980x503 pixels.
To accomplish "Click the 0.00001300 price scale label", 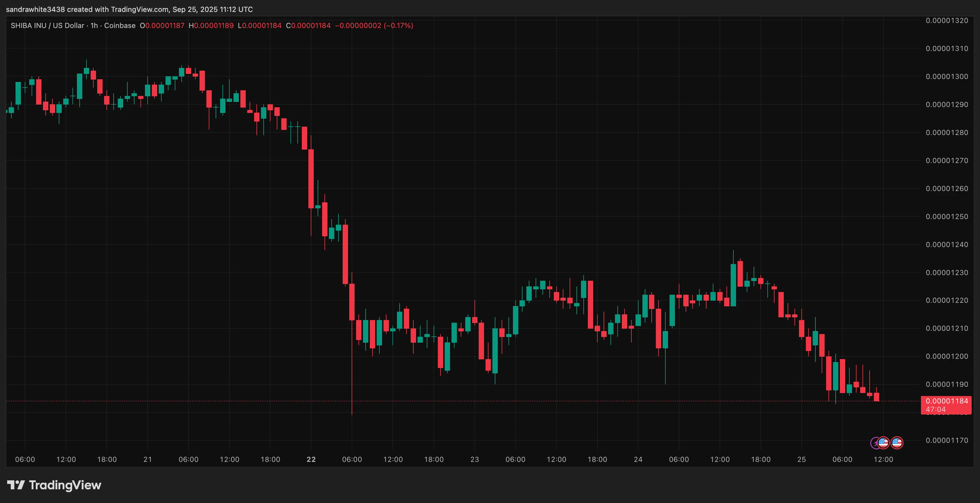I will [947, 76].
